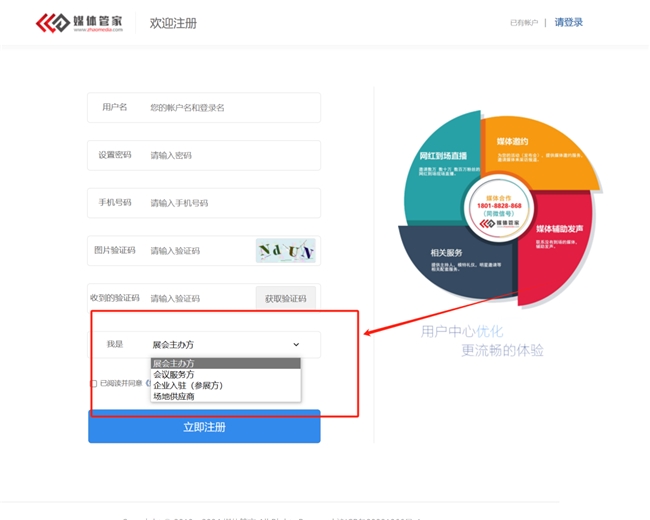Select 展会主办方 in the dropdown list
650x520 pixels.
(x=225, y=363)
